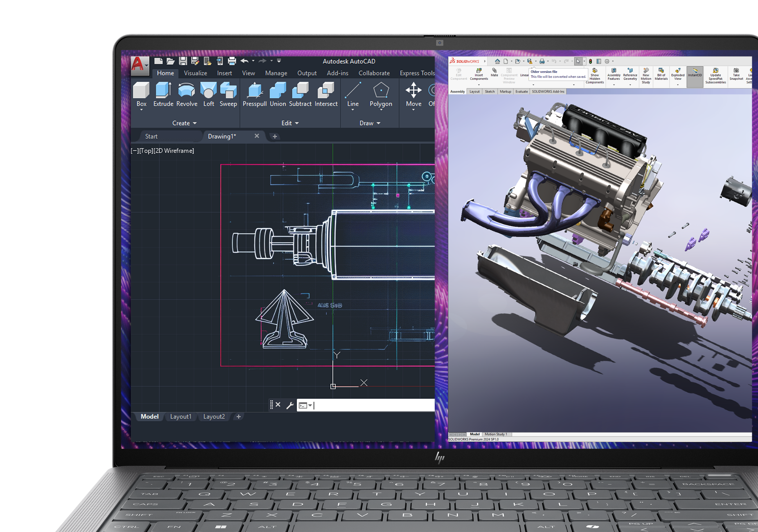Expand the Create panel dropdown
This screenshot has width=758, height=532.
pyautogui.click(x=195, y=123)
